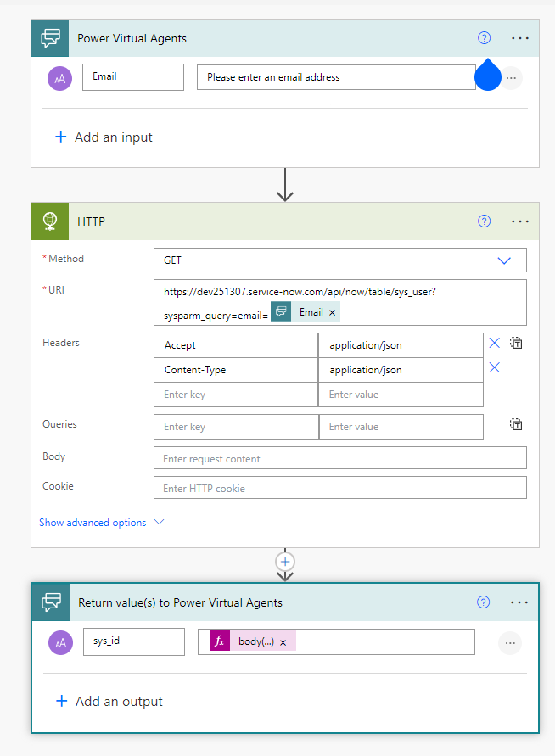Click the URI label
The width and height of the screenshot is (555, 756).
(x=56, y=290)
